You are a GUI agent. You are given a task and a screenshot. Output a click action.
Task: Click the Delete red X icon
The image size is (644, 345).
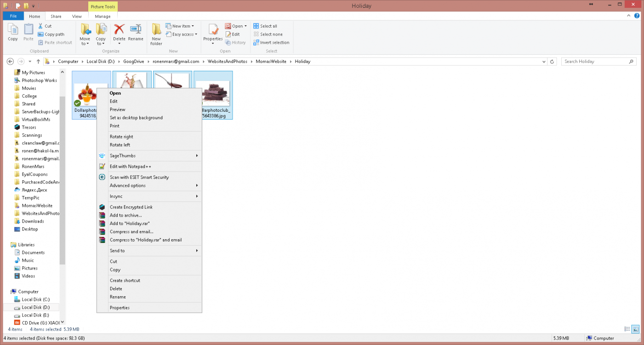(x=119, y=29)
